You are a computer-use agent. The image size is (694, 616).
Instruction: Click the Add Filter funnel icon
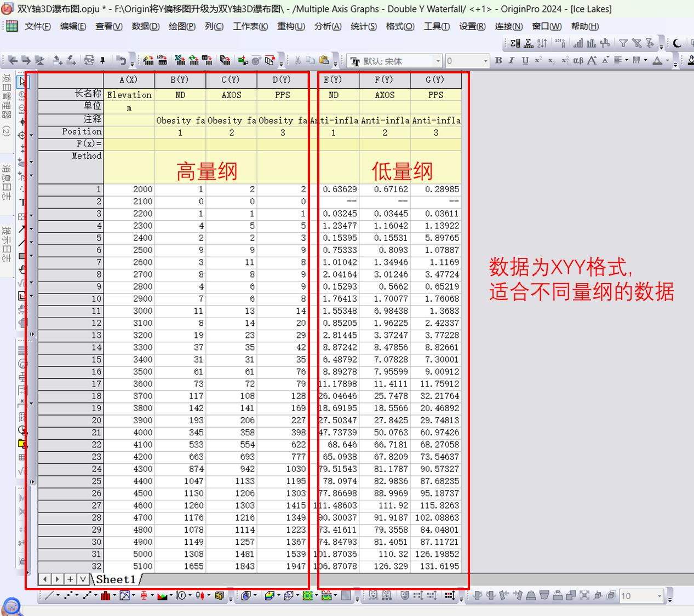(x=623, y=43)
